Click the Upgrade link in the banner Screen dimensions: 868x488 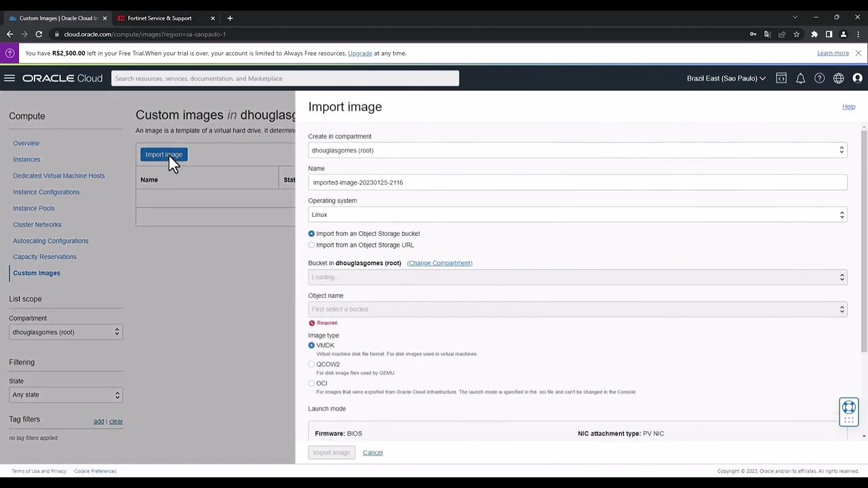pyautogui.click(x=360, y=53)
